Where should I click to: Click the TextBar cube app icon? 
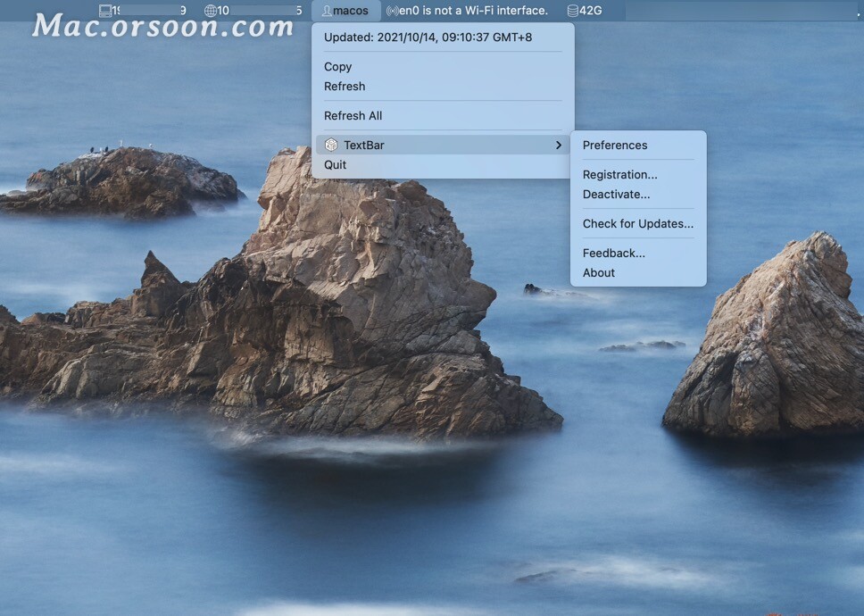331,145
